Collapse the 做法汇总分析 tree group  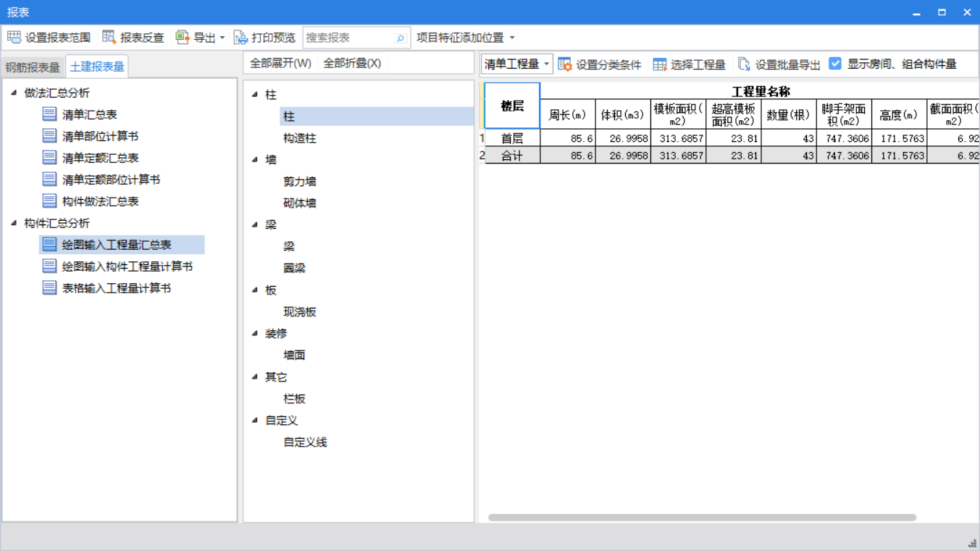tap(14, 93)
